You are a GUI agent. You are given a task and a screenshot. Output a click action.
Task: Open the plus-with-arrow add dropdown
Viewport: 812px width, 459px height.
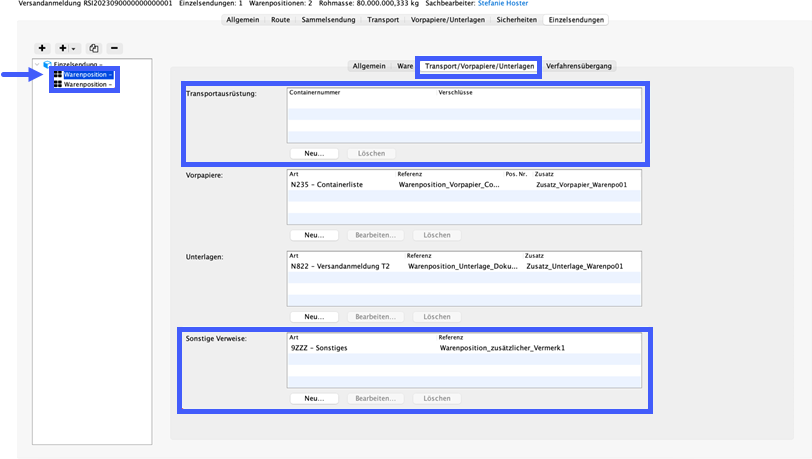point(66,48)
